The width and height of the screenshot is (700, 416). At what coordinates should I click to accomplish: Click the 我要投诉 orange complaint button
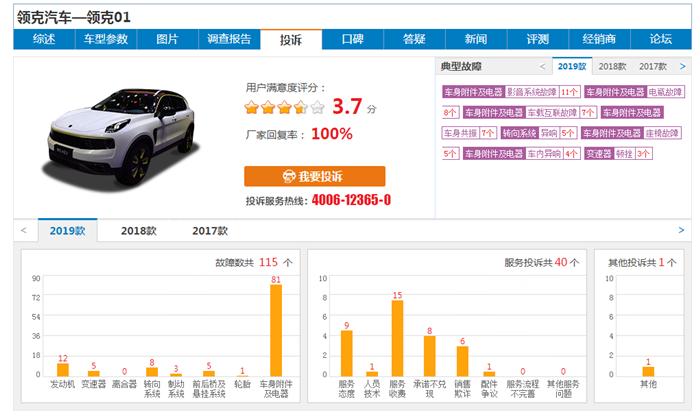(x=315, y=176)
